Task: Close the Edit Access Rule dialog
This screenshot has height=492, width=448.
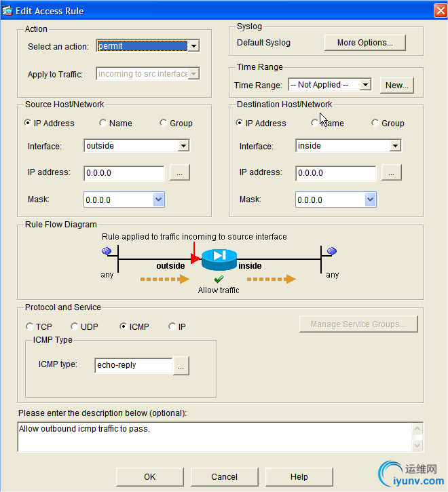Action: [x=441, y=11]
